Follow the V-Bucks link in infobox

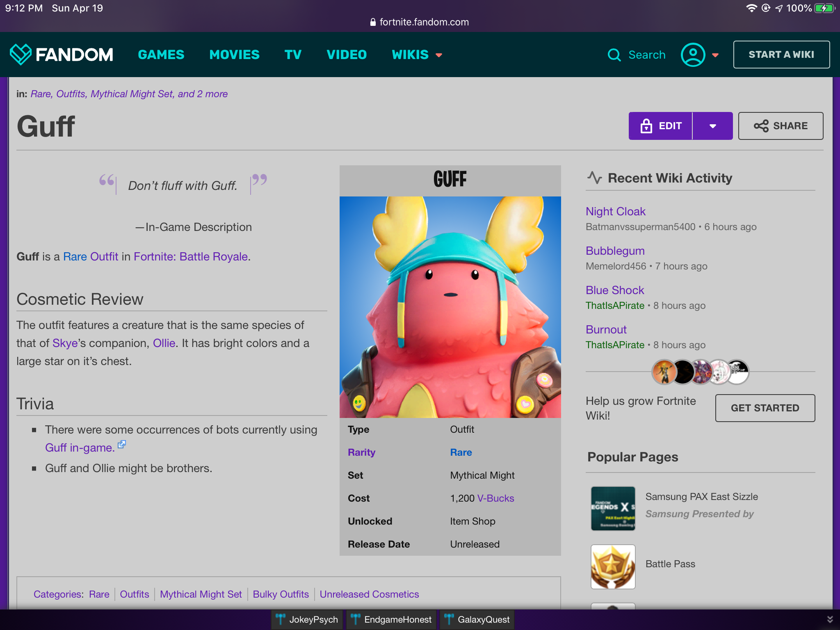495,498
